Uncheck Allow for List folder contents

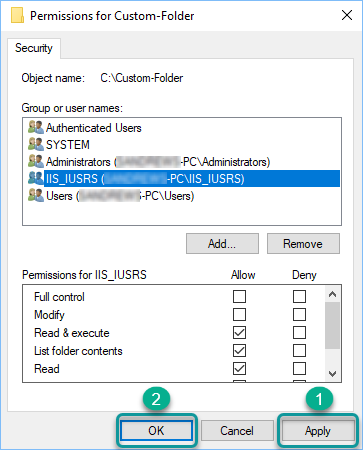pos(239,350)
